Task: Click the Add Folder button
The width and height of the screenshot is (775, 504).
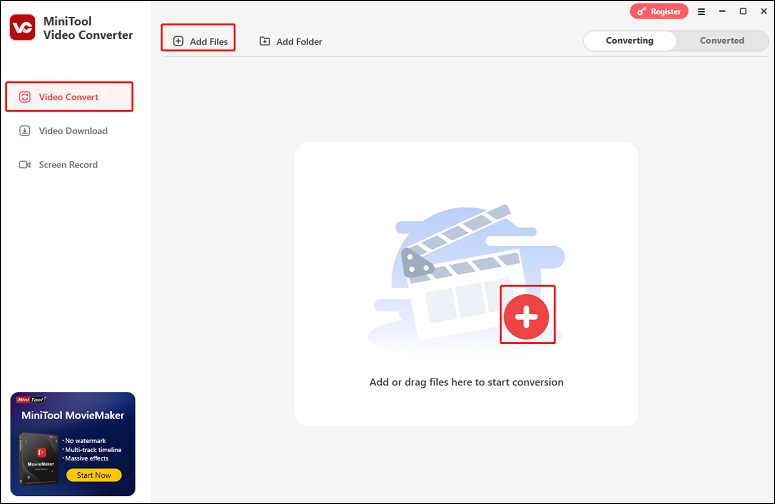Action: point(291,42)
